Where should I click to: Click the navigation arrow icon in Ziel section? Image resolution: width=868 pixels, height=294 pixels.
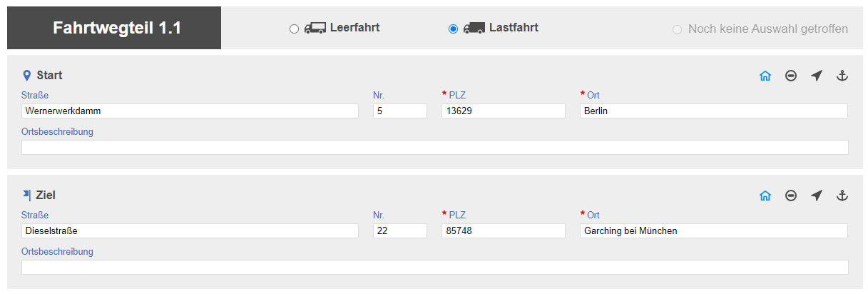[817, 196]
